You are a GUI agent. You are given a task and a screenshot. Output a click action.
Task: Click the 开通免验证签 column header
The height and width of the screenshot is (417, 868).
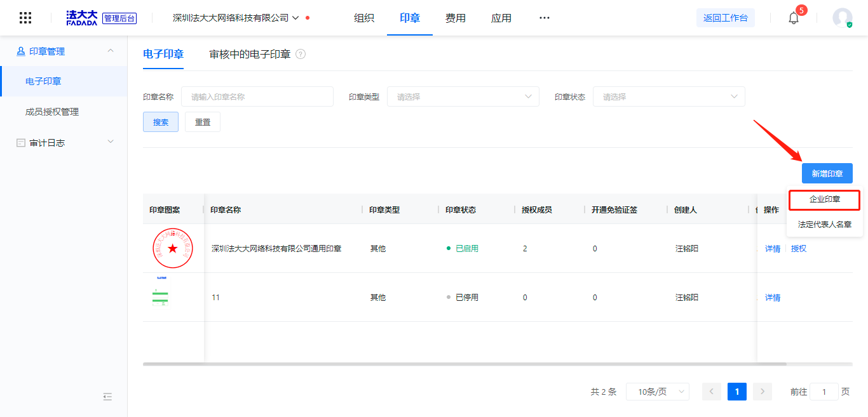click(614, 209)
